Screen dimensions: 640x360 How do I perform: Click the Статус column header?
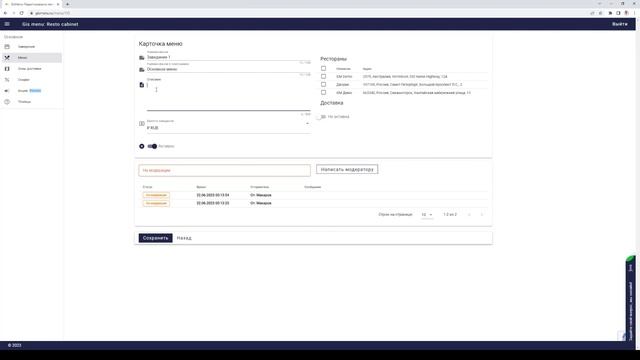click(x=147, y=187)
